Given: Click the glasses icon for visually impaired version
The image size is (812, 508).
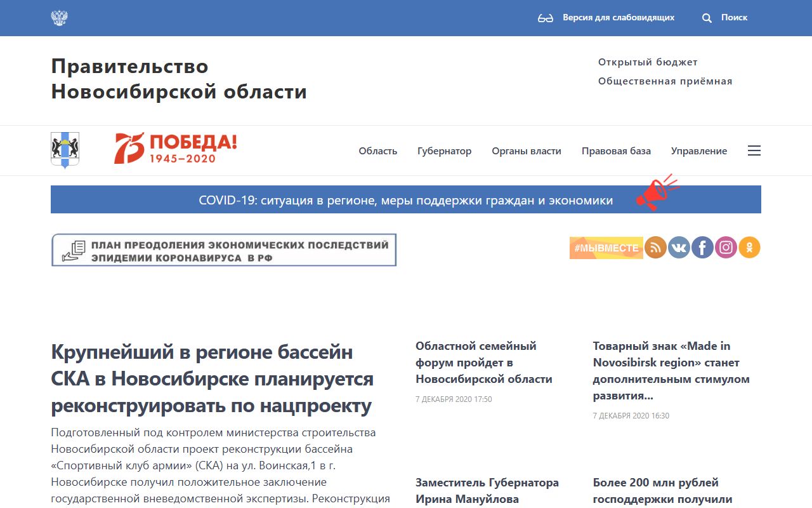Looking at the screenshot, I should (x=546, y=18).
